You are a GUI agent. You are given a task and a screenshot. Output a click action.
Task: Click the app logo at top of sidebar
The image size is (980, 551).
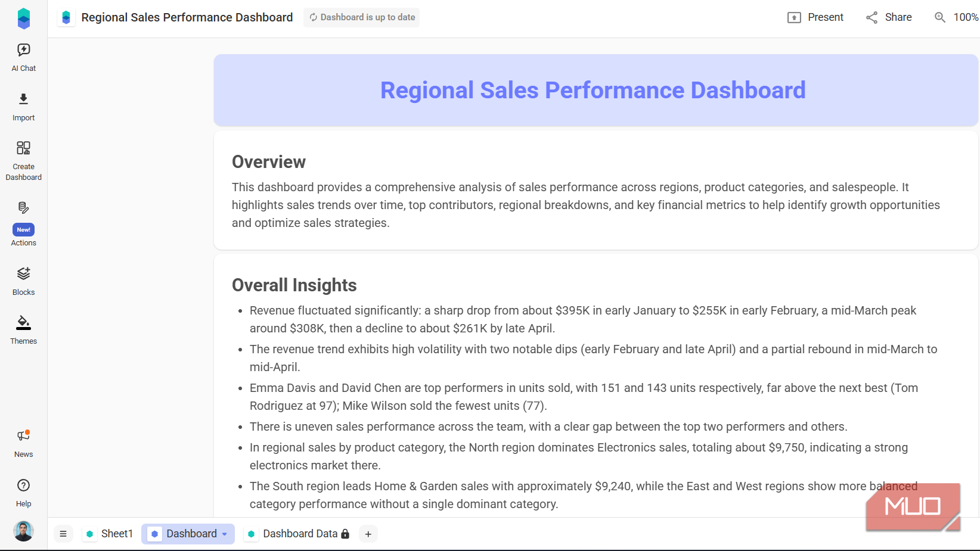(24, 18)
